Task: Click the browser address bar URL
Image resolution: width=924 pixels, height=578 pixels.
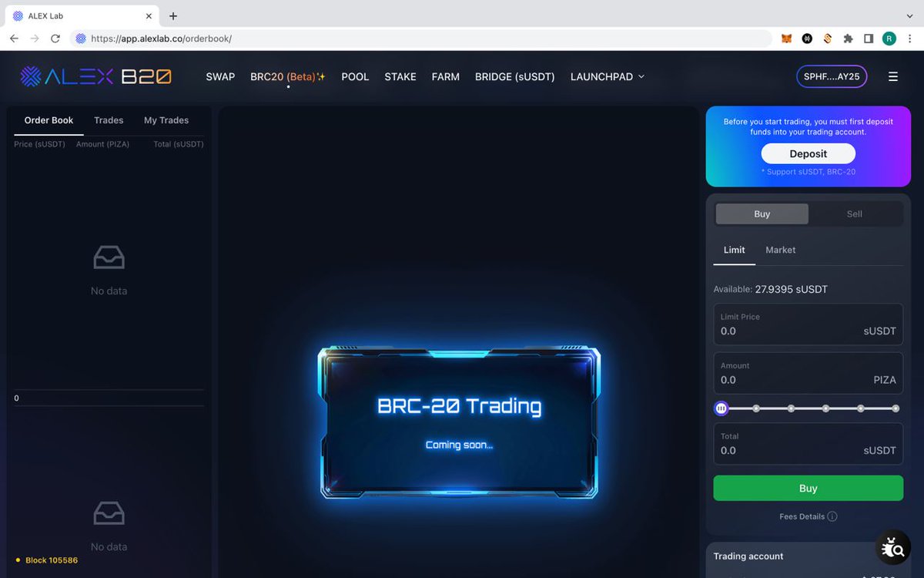Action: (161, 39)
